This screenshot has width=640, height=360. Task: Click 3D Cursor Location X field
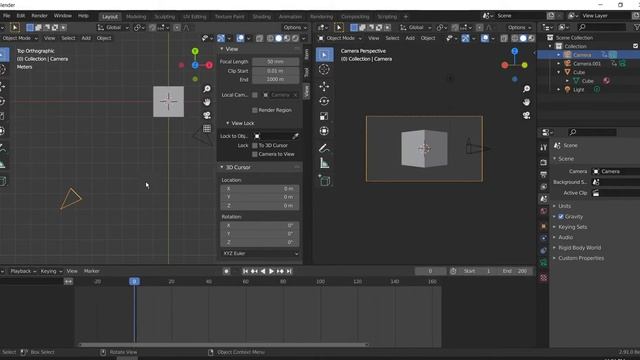tap(260, 189)
